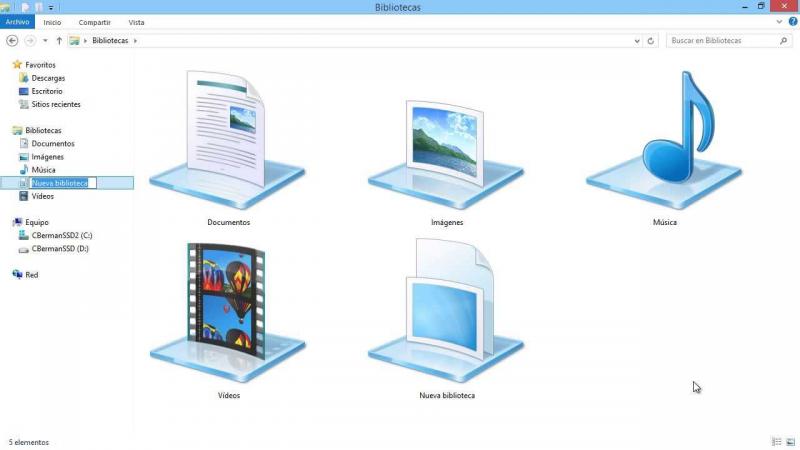This screenshot has height=450, width=800.
Task: Select Descargas in Favoritos
Action: (48, 78)
